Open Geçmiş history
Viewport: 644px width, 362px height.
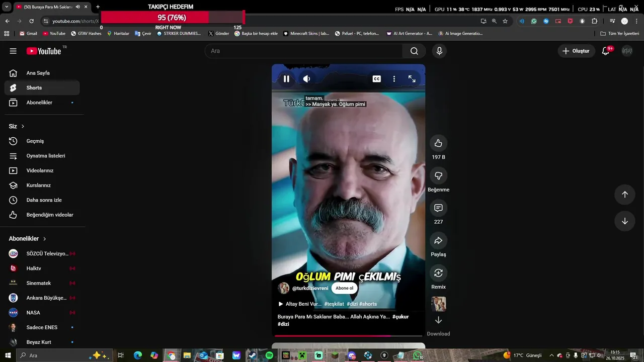[42, 141]
